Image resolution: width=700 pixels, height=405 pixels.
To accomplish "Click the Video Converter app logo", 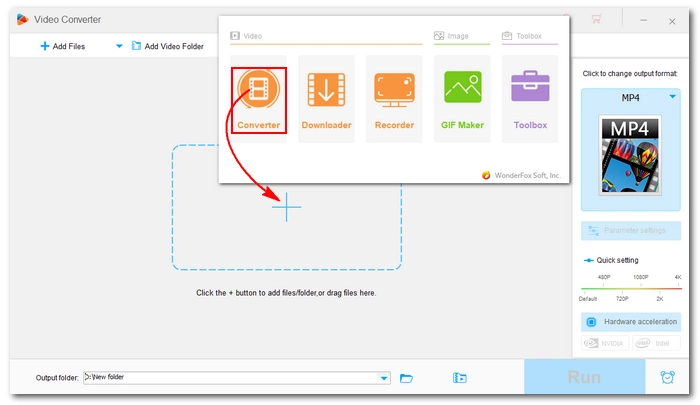I will tap(22, 19).
